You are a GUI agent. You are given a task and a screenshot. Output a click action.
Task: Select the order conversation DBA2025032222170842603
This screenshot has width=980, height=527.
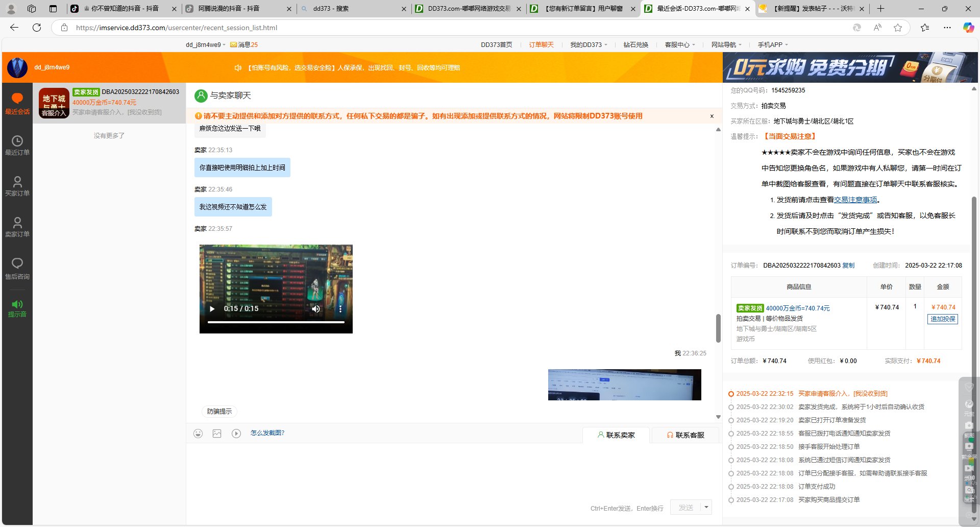[x=109, y=103]
